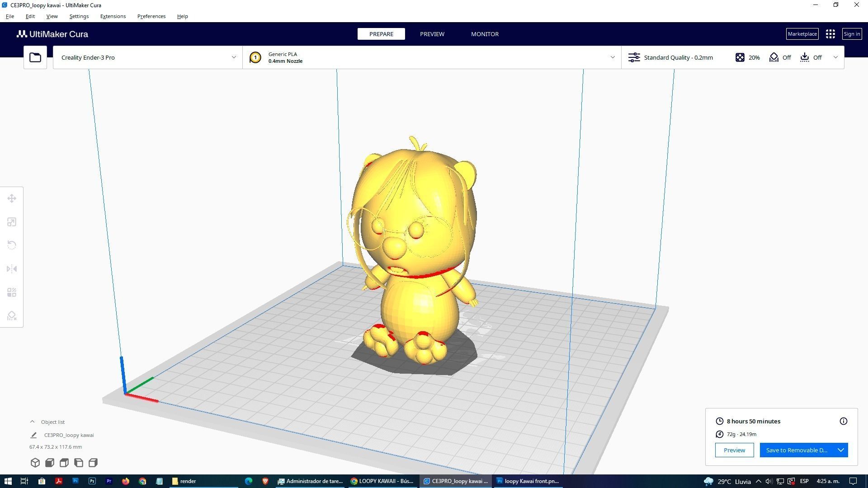Open the save options dropdown arrow
The image size is (868, 488).
click(x=841, y=450)
